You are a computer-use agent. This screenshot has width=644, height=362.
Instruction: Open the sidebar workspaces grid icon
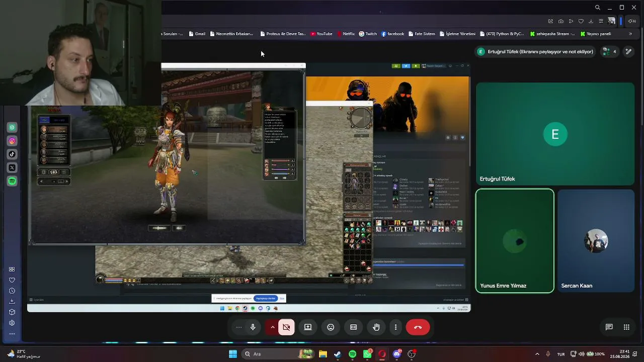click(x=12, y=269)
